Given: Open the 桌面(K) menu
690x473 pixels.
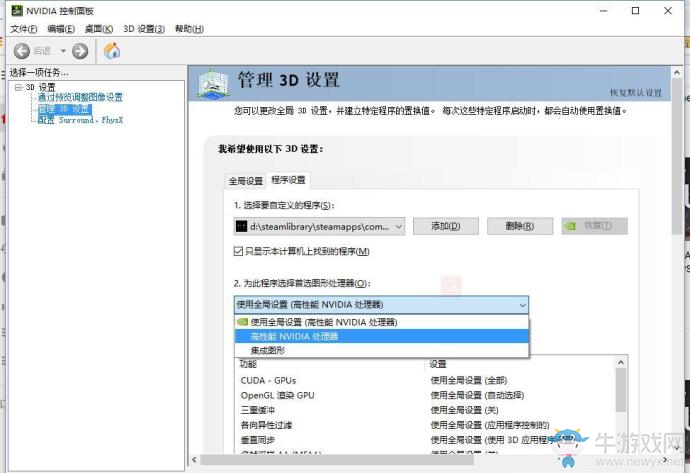Looking at the screenshot, I should point(99,29).
